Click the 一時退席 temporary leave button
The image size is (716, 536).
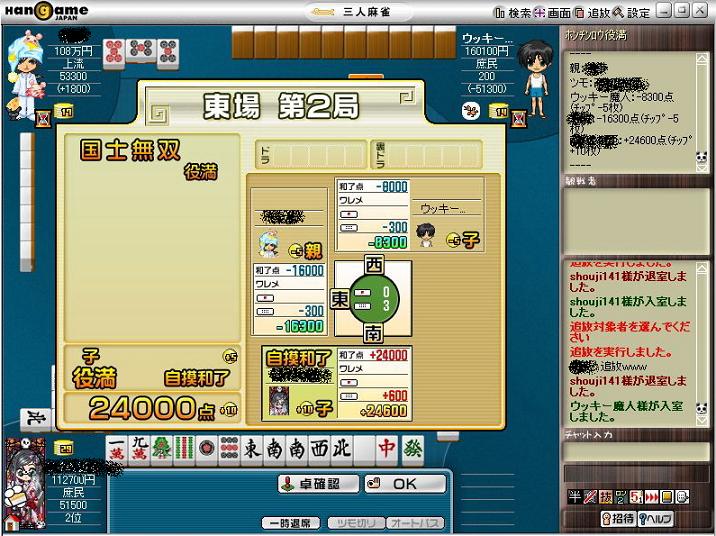click(x=291, y=523)
